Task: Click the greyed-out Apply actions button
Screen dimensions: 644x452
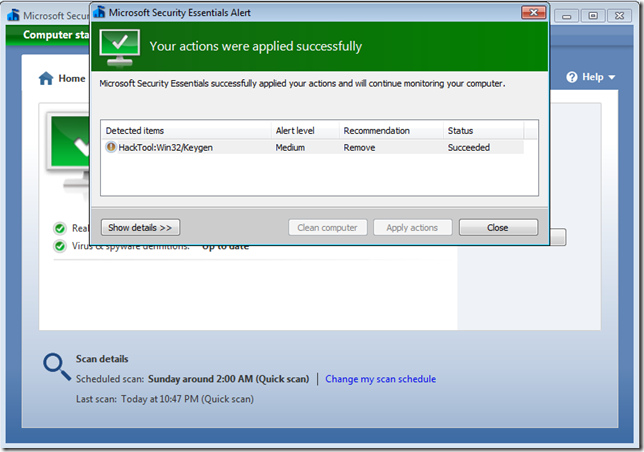Action: coord(412,227)
